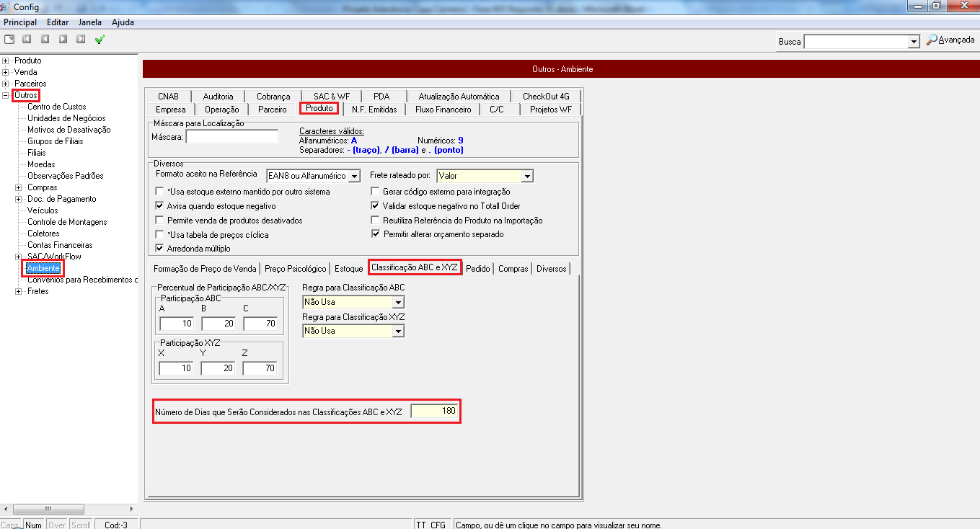Open the Principal menu
980x529 pixels.
point(20,22)
